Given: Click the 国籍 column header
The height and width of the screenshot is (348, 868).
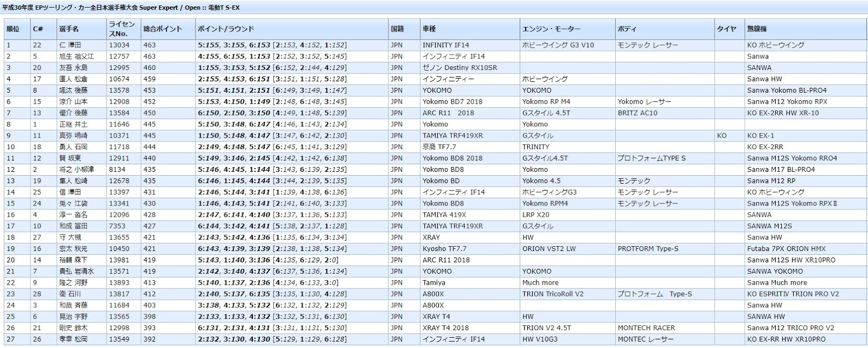Looking at the screenshot, I should point(404,29).
